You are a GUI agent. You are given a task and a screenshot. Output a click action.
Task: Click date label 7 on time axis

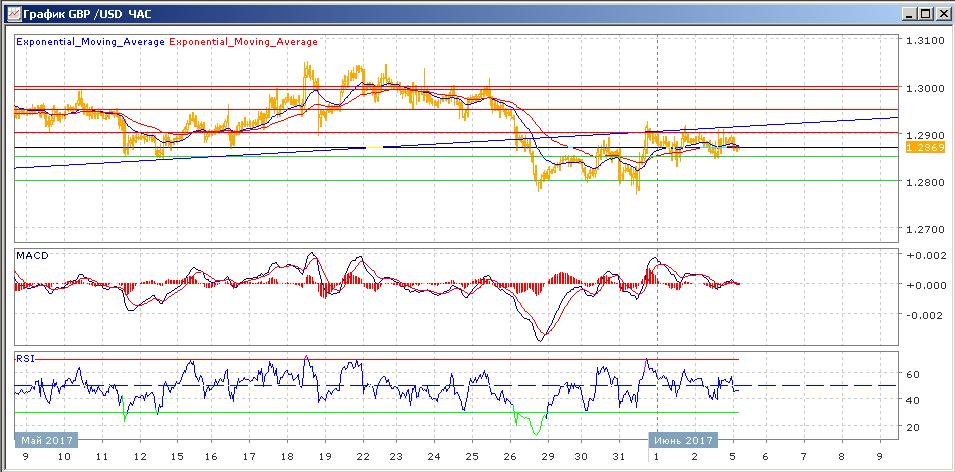pos(805,456)
